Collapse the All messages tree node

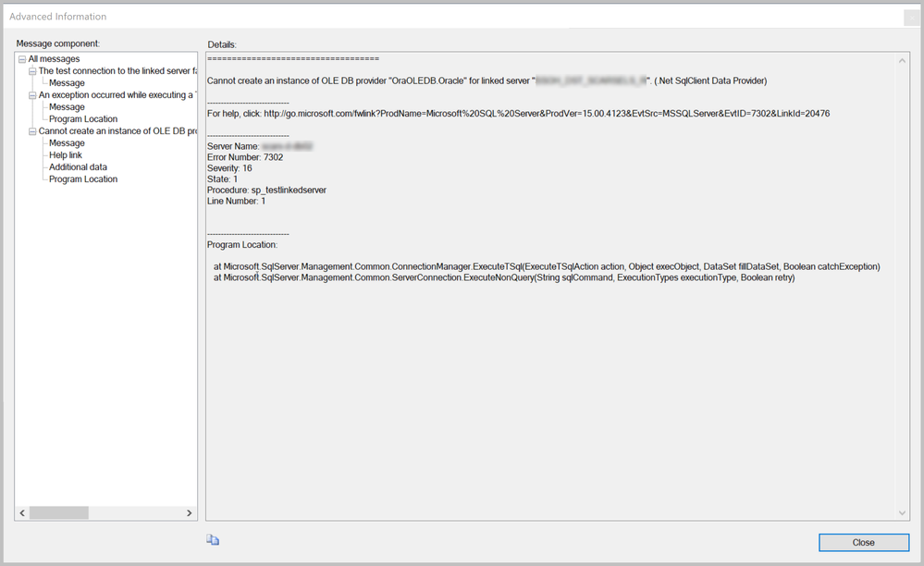tap(22, 59)
